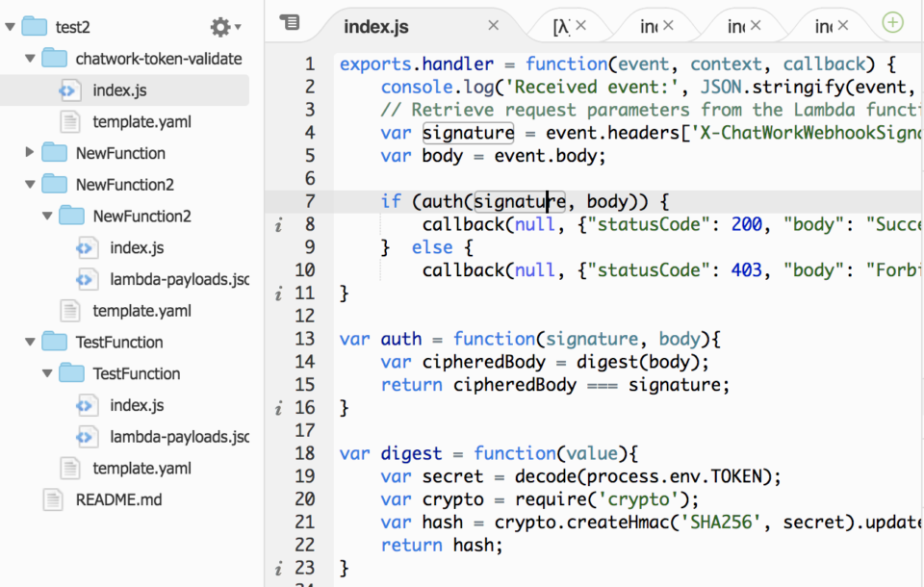Screen dimensions: 924x587
Task: Create a new tab with the plus icon
Action: [x=891, y=24]
